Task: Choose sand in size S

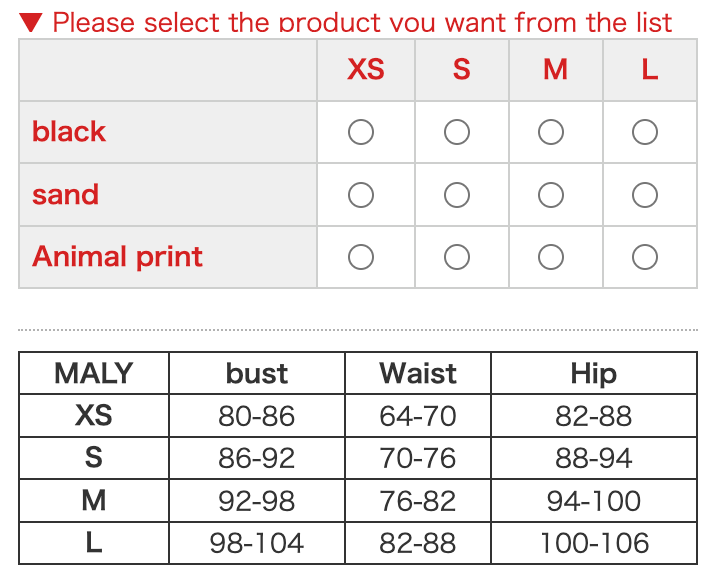Action: click(457, 195)
